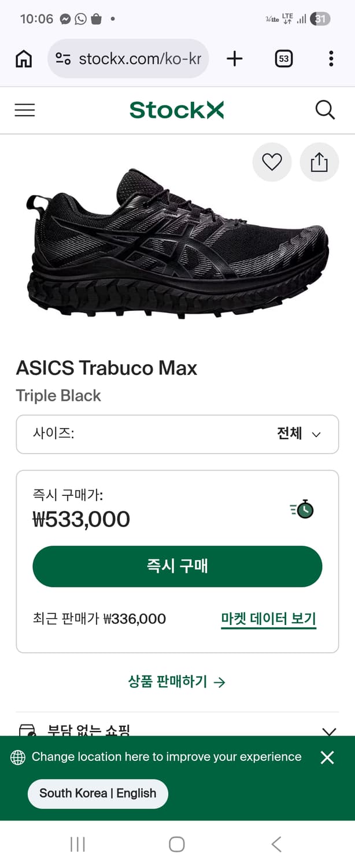Open the StockX hamburger menu
The height and width of the screenshot is (868, 355).
point(24,110)
